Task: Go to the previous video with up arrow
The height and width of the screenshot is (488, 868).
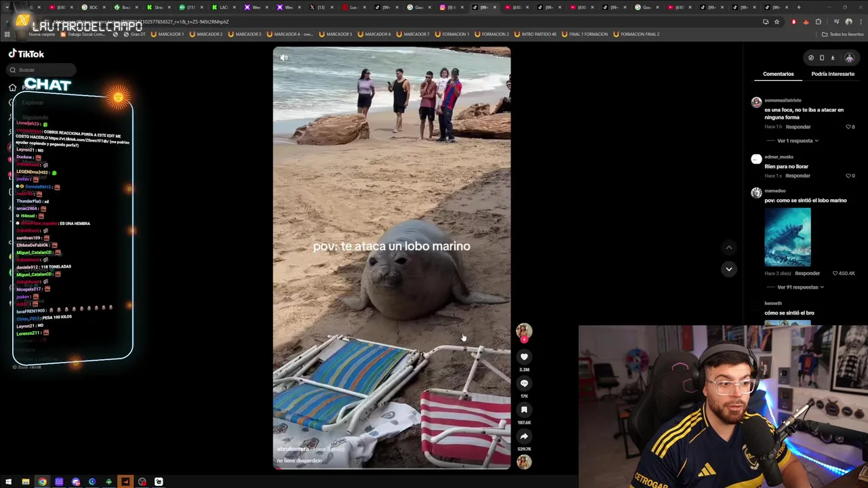Action: 729,247
